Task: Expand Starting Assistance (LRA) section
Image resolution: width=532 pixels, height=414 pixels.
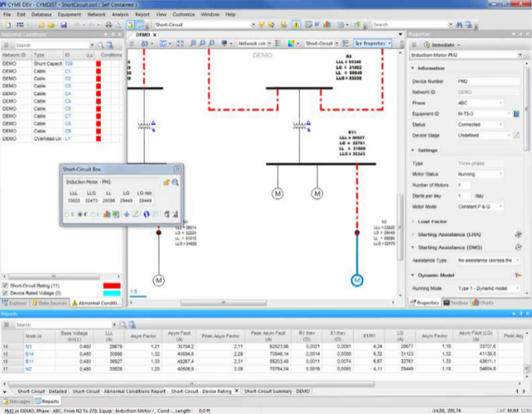Action: (x=413, y=234)
